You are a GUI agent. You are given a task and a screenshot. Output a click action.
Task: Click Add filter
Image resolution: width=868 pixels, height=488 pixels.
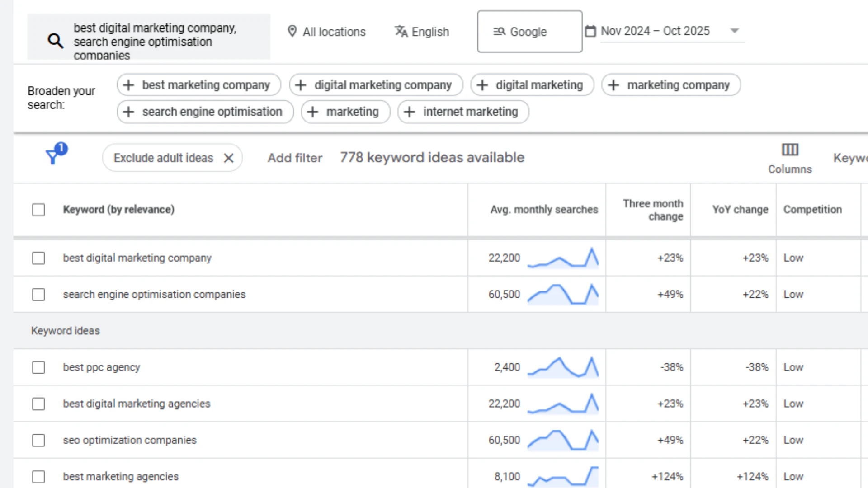coord(295,158)
